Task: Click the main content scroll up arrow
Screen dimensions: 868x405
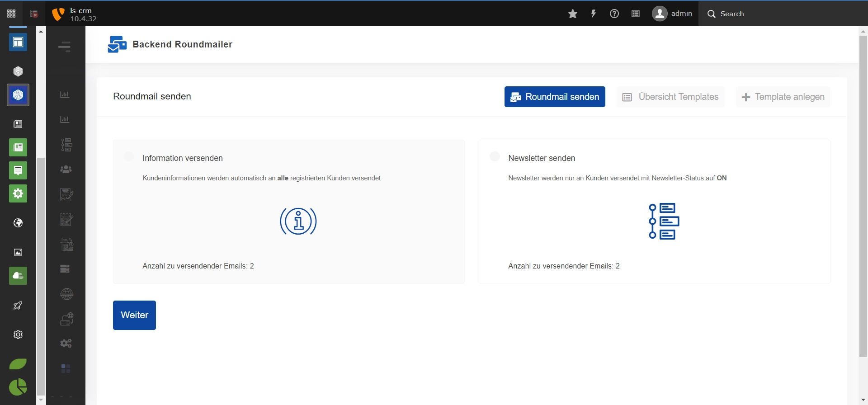Action: [863, 31]
